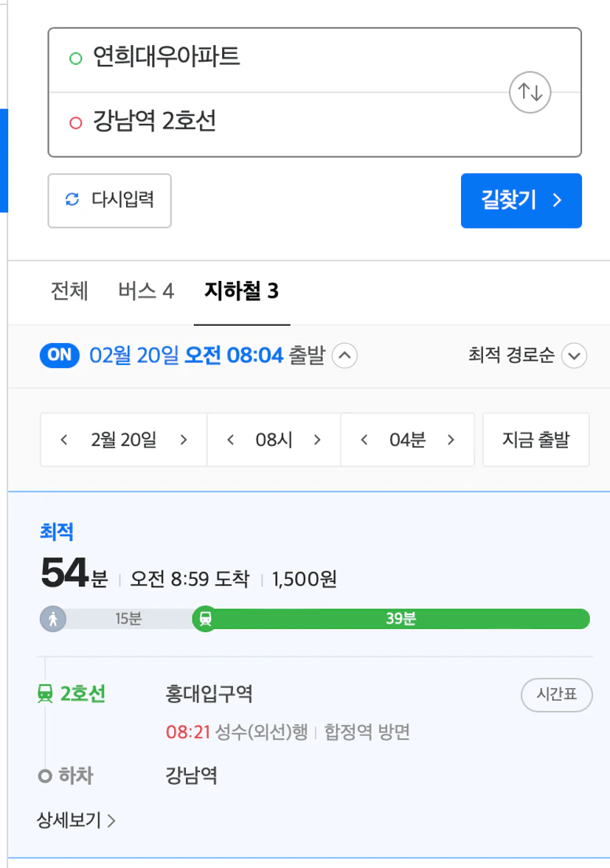Advance to next date after 2월 20일
610x868 pixels.
[184, 440]
